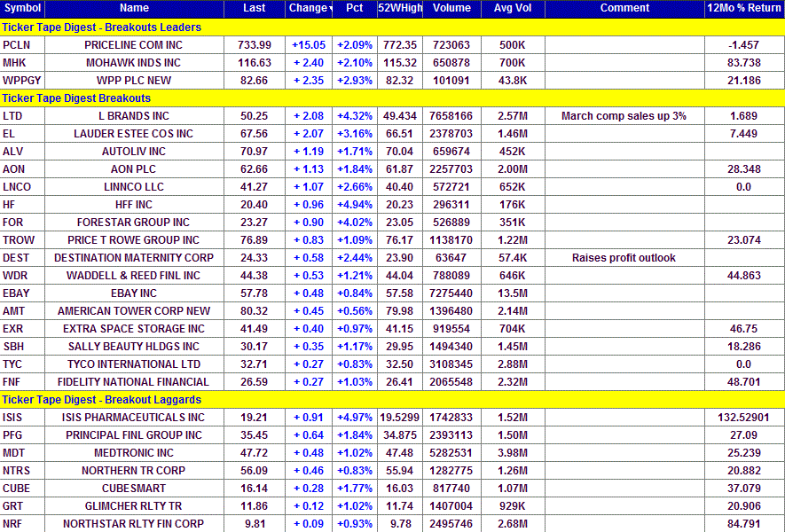Click the 43.8K average volume cell
785x532 pixels.
[513, 81]
